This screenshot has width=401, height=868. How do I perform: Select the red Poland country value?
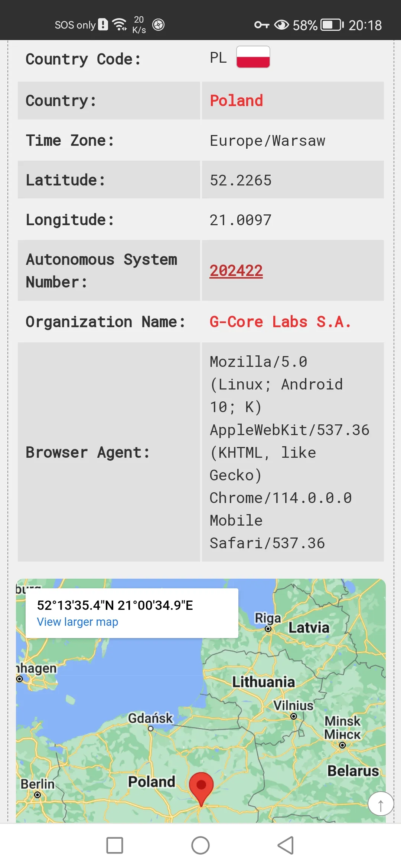point(236,101)
